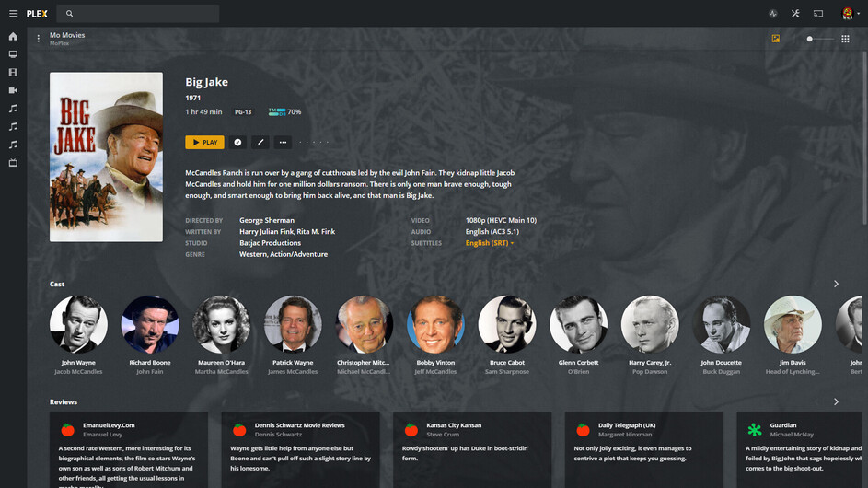Open the Mo Movies library options menu

[38, 39]
